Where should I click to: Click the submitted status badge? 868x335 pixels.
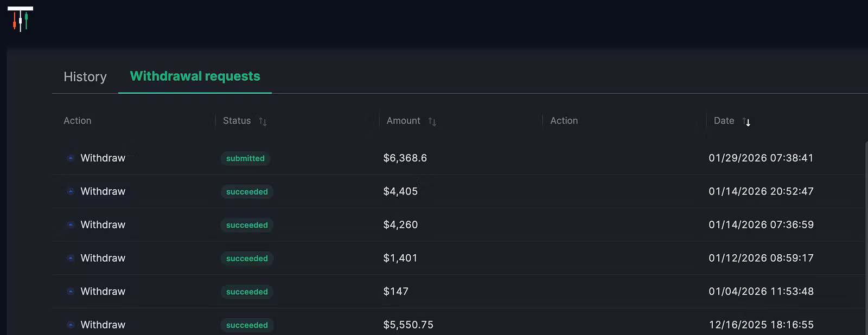245,158
